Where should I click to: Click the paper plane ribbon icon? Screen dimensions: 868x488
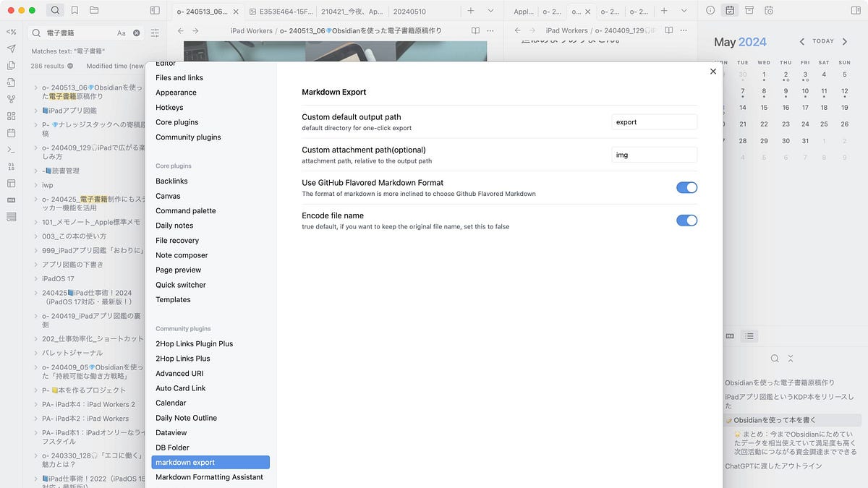click(11, 48)
